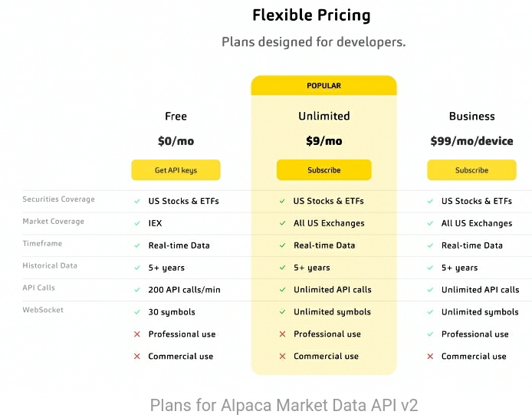Click the check mark next to IEX
The image size is (532, 418).
137,223
